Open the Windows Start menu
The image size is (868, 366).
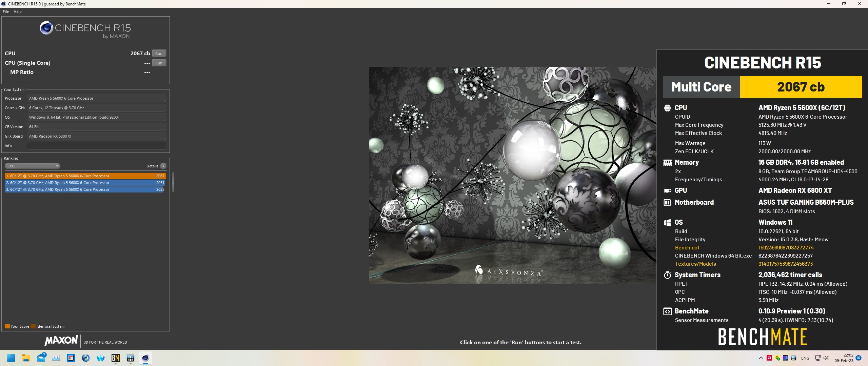(11, 358)
